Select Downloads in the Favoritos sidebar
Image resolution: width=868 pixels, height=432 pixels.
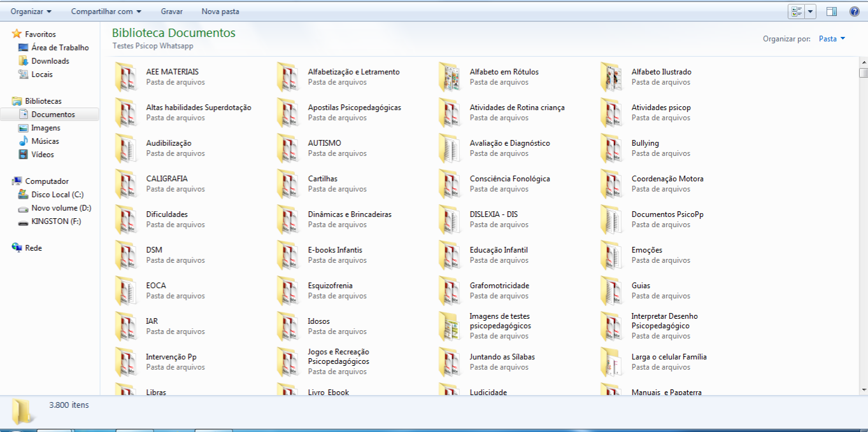[x=50, y=61]
